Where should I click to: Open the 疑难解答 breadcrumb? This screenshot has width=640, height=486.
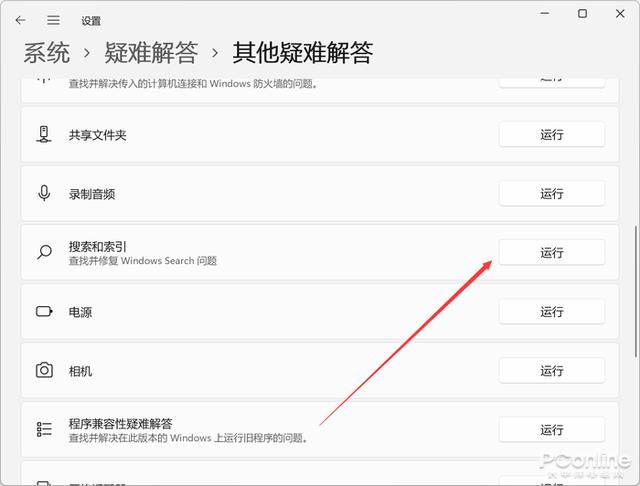click(151, 53)
